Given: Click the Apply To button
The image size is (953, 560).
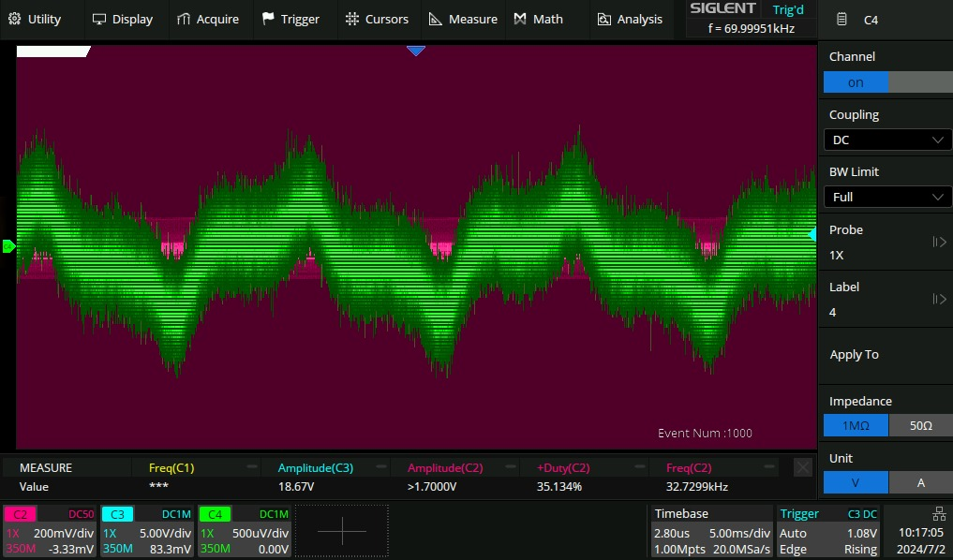Looking at the screenshot, I should [855, 355].
